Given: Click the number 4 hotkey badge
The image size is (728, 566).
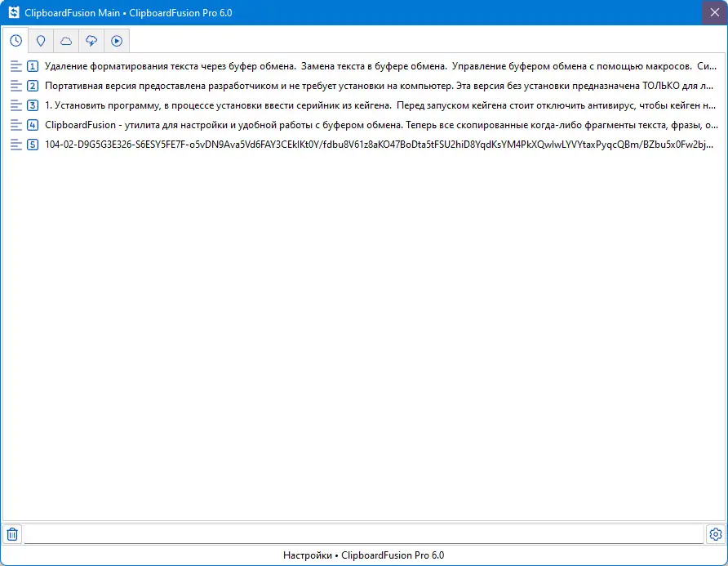Looking at the screenshot, I should pyautogui.click(x=33, y=125).
